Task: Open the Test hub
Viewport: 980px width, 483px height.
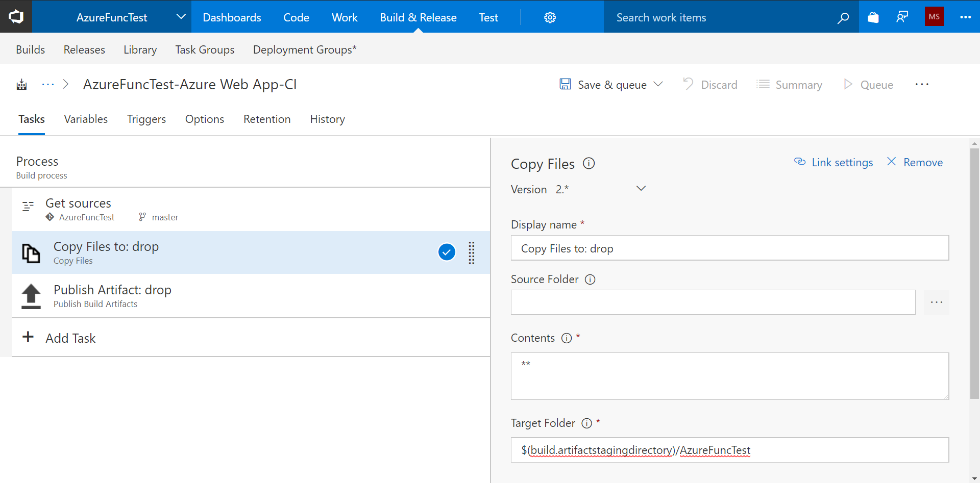Action: coord(488,17)
